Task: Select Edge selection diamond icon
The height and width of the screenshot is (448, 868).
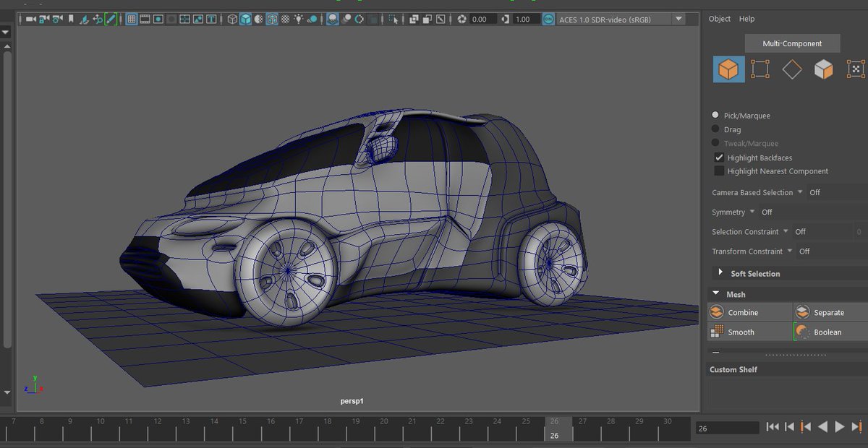Action: click(792, 69)
